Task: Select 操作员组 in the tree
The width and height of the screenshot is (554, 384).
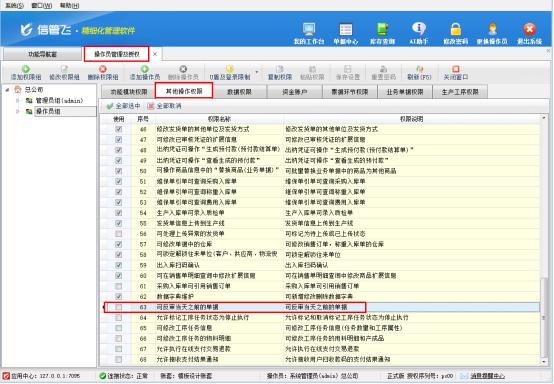Action: click(48, 112)
